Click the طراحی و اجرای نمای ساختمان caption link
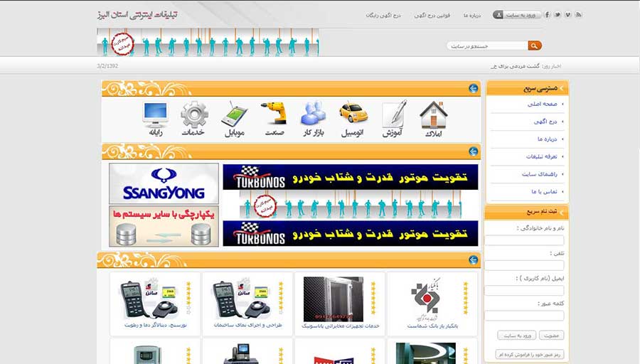This screenshot has height=364, width=640. point(247,325)
